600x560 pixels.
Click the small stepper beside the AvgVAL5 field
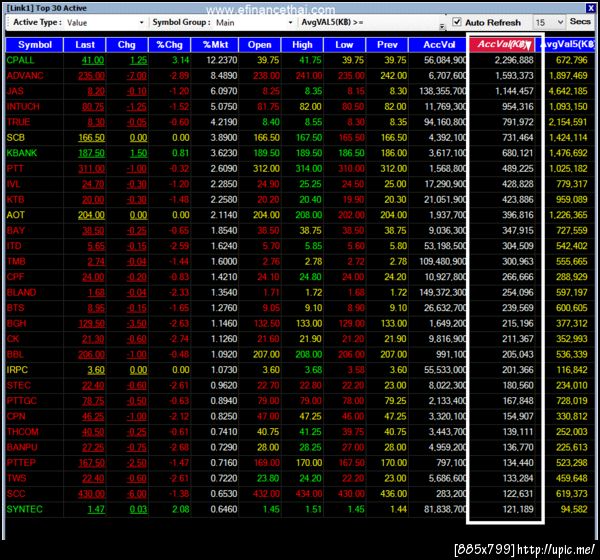(x=442, y=26)
